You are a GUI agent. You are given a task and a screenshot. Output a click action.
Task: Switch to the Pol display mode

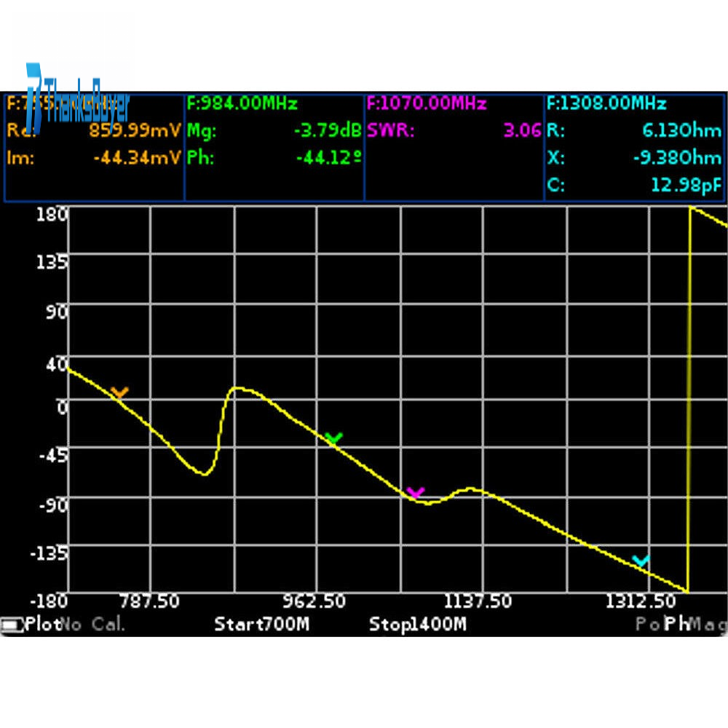coord(648,624)
